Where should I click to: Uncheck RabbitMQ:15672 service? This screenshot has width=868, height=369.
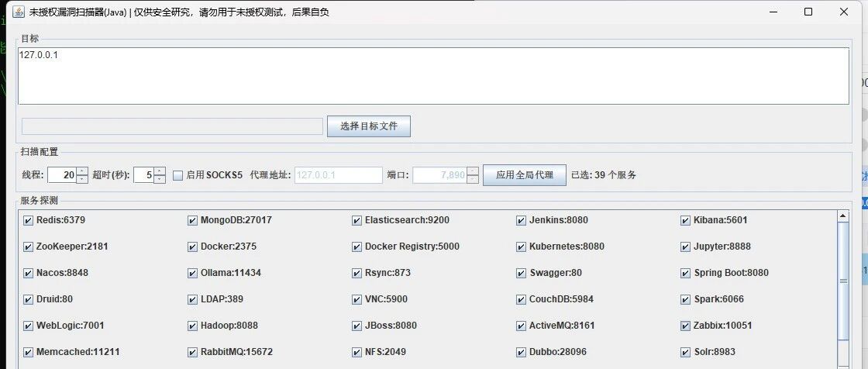pyautogui.click(x=193, y=352)
